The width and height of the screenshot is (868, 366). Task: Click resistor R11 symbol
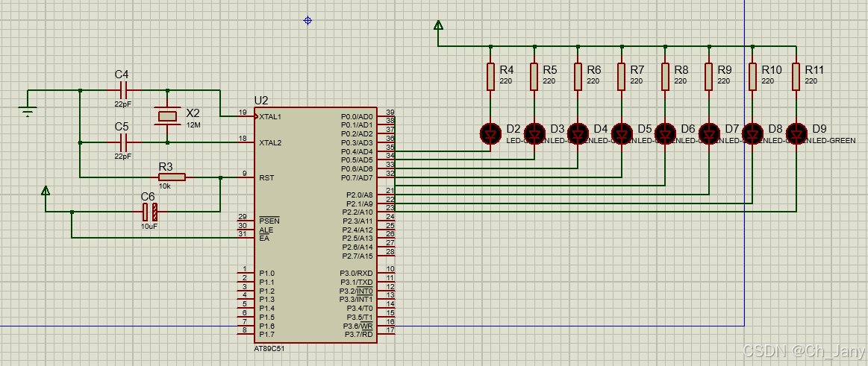click(796, 76)
